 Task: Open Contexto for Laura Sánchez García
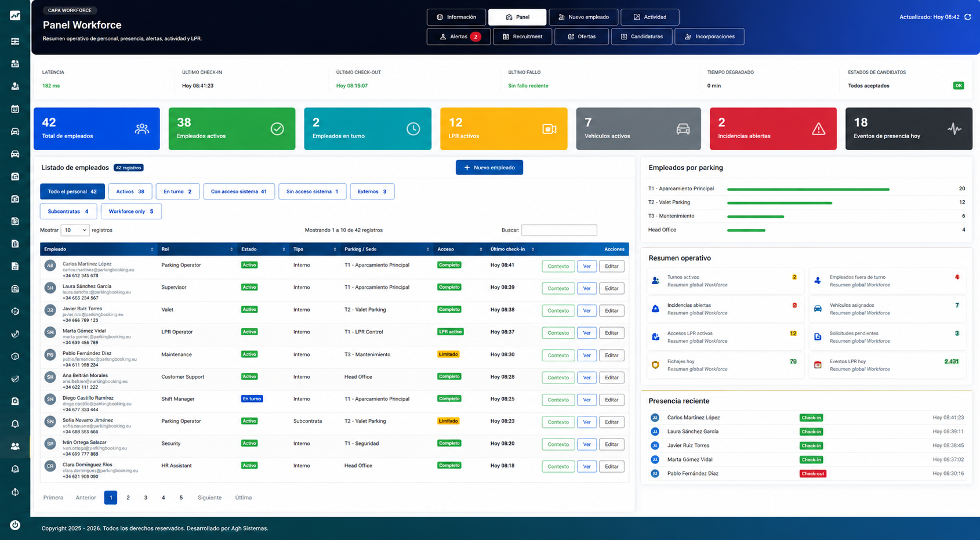(x=558, y=288)
